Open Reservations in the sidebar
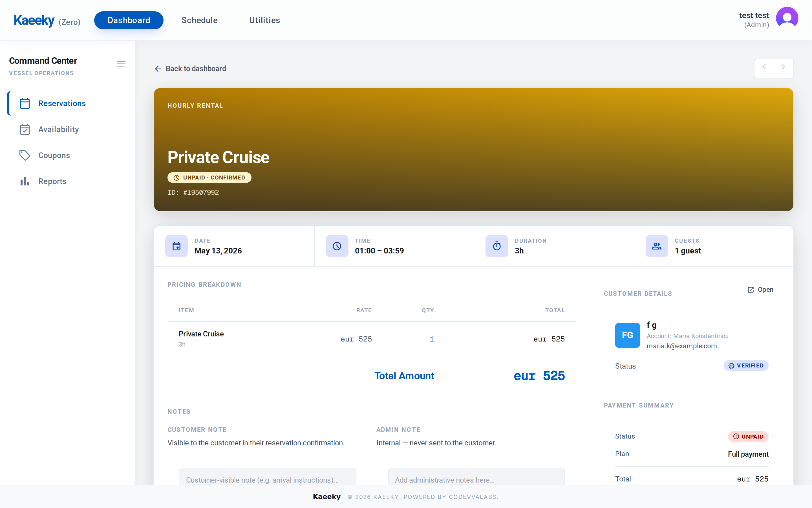812x508 pixels. tap(67, 103)
